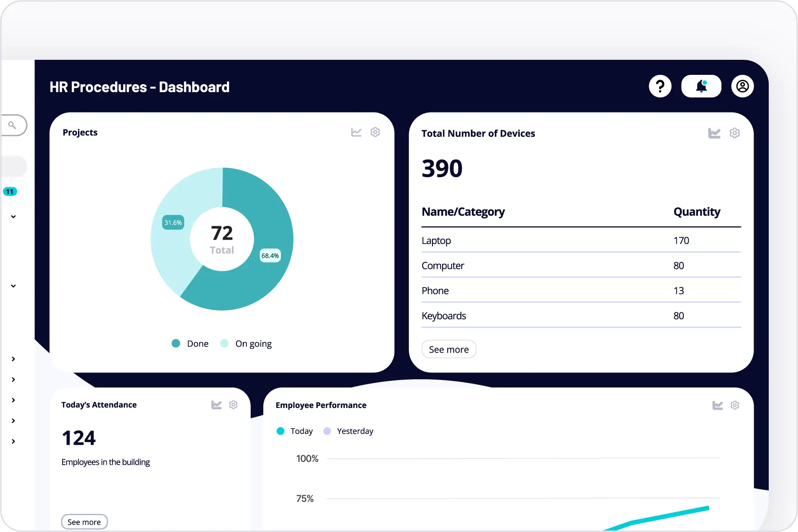The width and height of the screenshot is (798, 532).
Task: Toggle On going legend in Projects chart
Action: tap(246, 344)
